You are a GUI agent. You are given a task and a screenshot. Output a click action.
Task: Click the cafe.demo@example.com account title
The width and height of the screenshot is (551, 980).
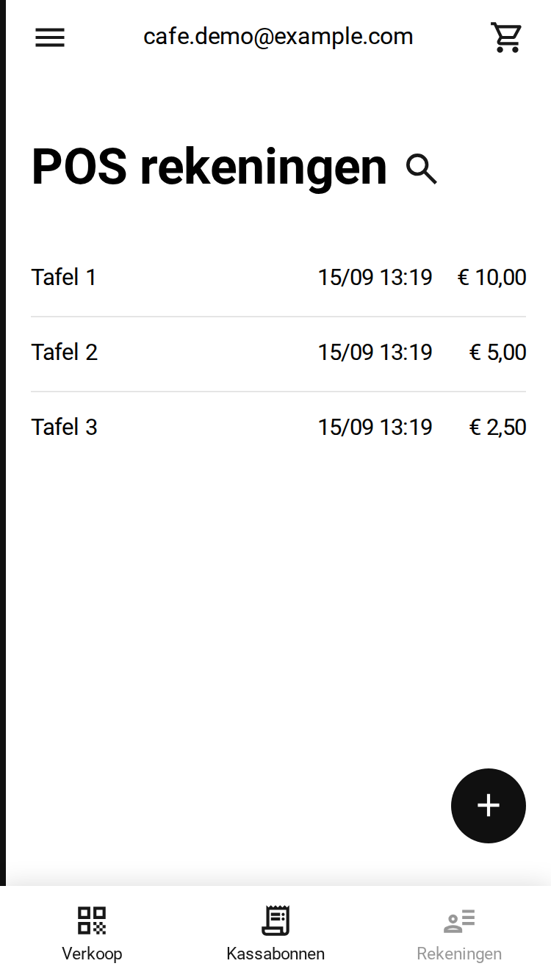click(x=278, y=37)
